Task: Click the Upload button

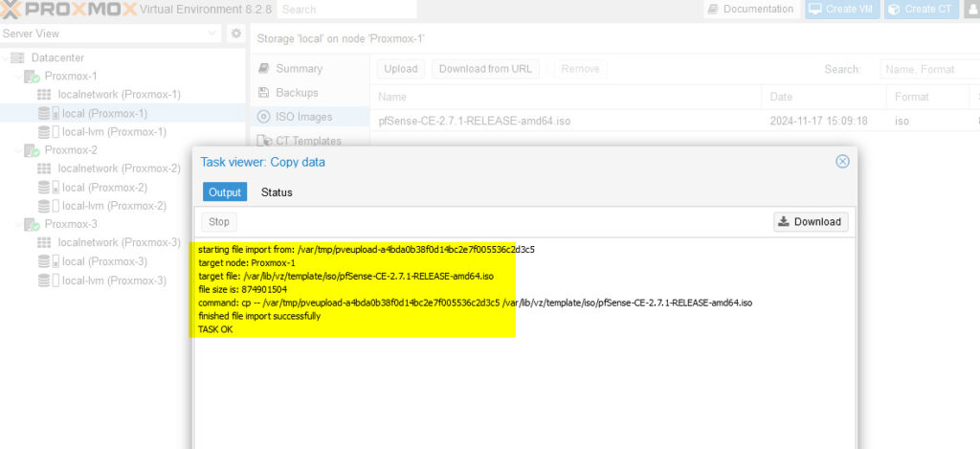Action: pyautogui.click(x=401, y=69)
